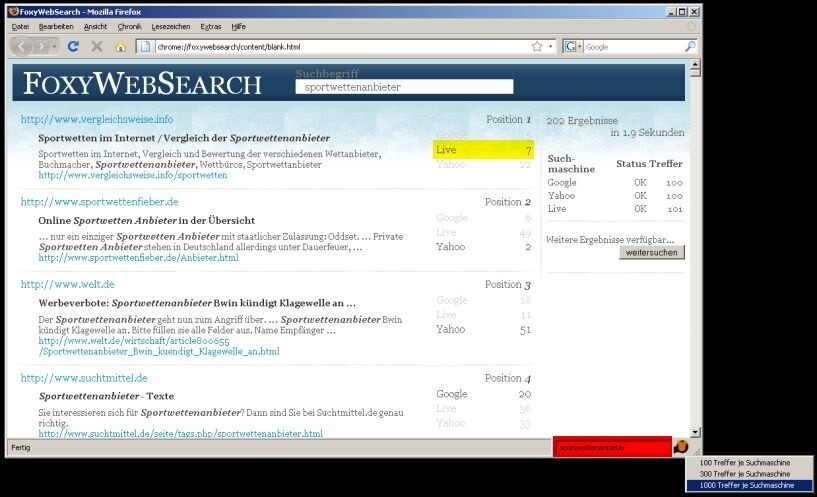
Task: Click the chrome:// address bar field
Action: [x=341, y=46]
